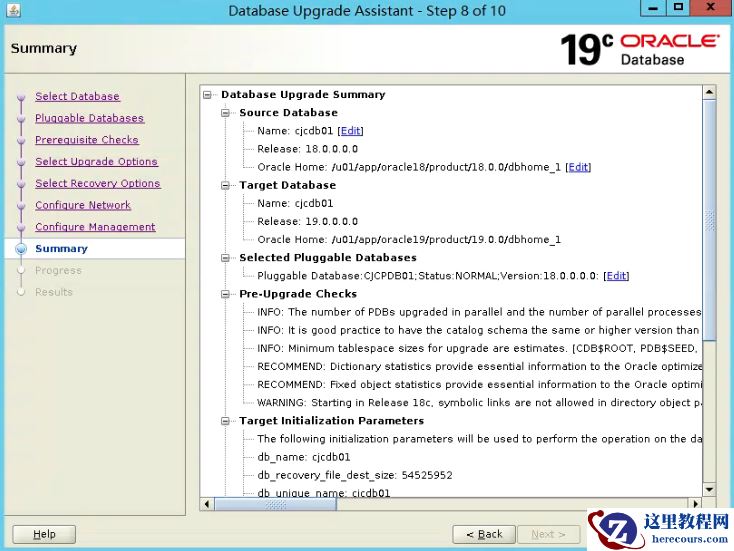
Task: Select the INFO row about minimum tablespace sizes
Action: tap(477, 348)
